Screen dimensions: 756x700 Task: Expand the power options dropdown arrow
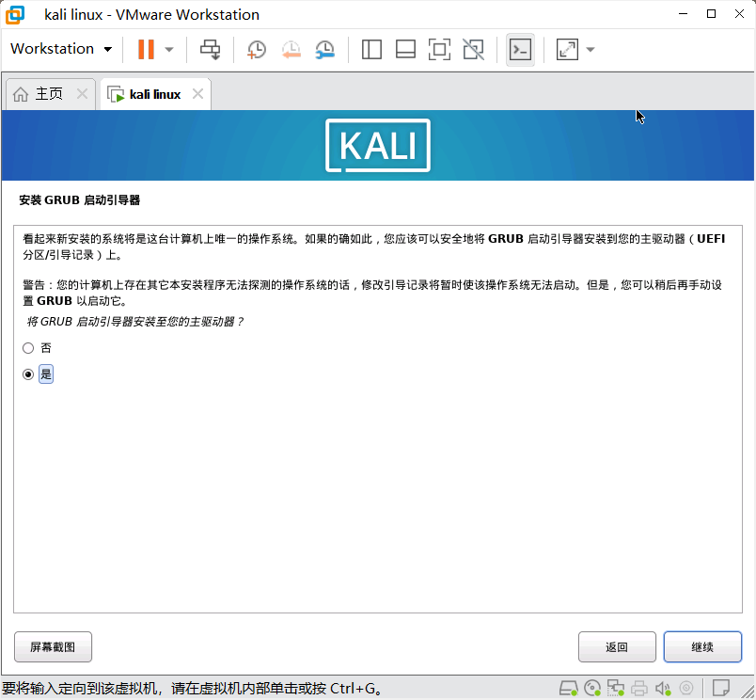[x=169, y=49]
